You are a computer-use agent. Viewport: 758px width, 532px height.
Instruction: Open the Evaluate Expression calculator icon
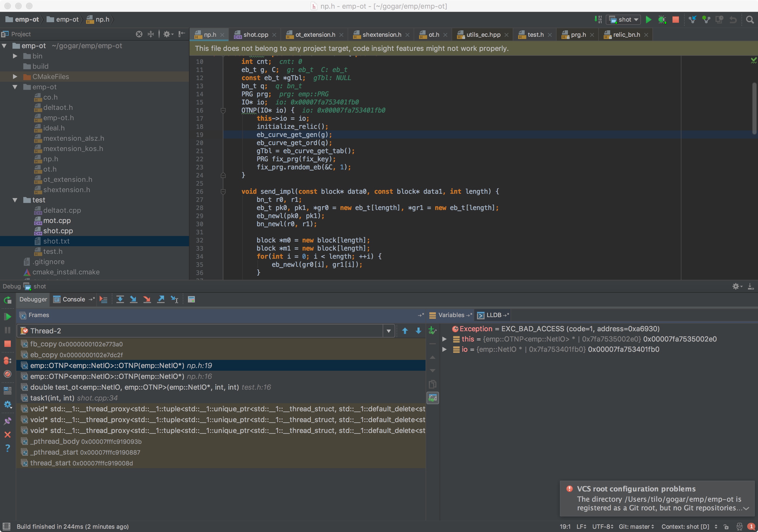[x=191, y=299]
